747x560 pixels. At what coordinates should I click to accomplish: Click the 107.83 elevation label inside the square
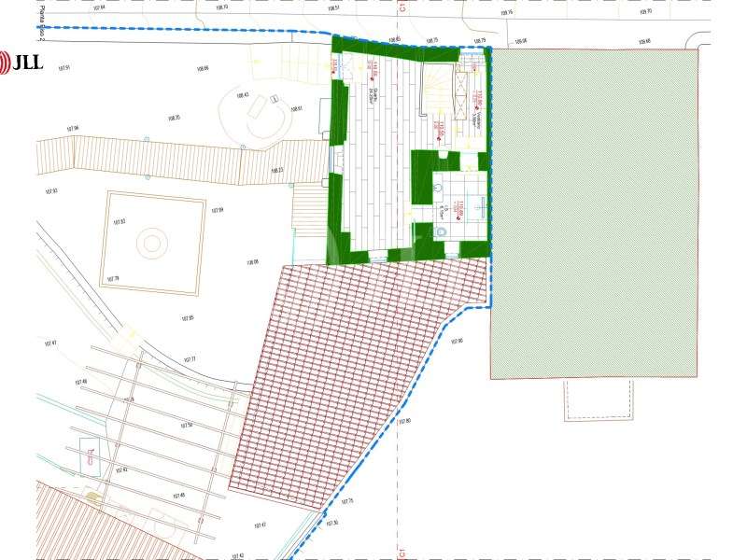[x=119, y=222]
